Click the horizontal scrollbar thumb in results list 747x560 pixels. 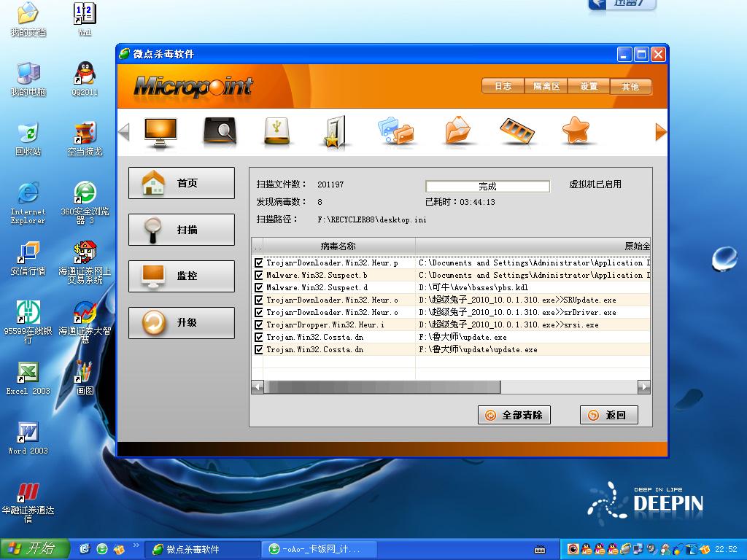click(x=382, y=386)
